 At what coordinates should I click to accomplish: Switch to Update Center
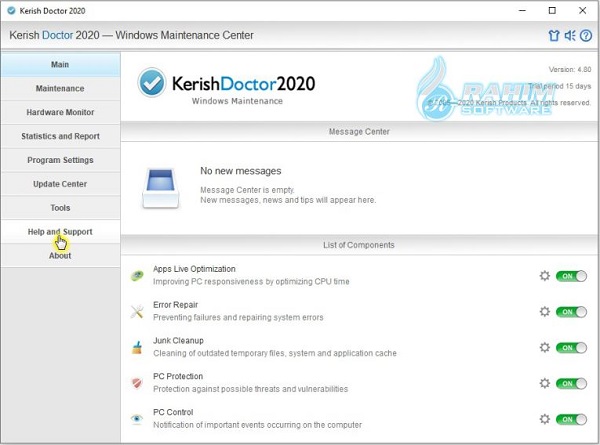click(60, 184)
